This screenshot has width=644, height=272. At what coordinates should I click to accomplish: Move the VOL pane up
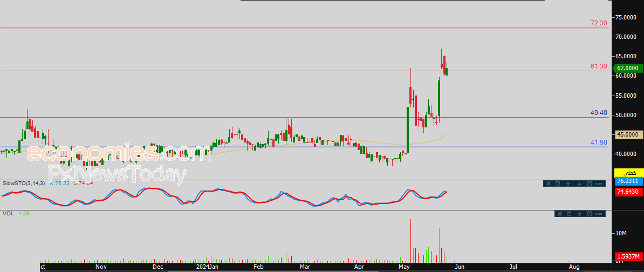pos(579,214)
